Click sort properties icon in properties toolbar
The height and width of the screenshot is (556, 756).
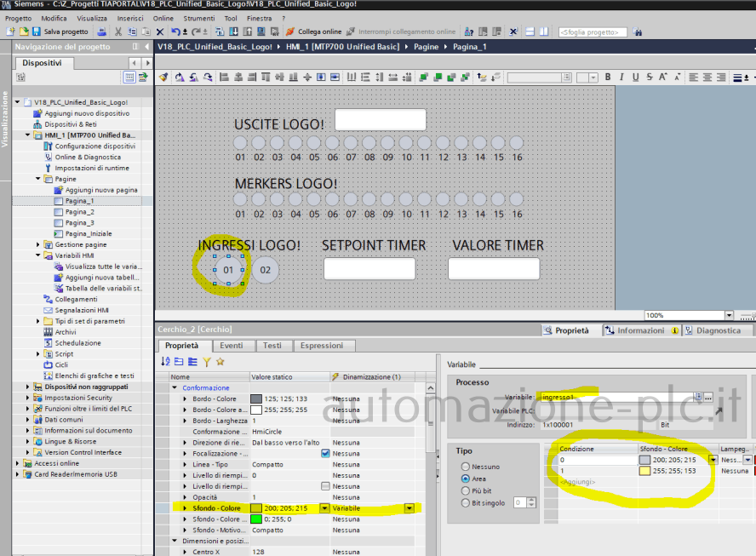[x=165, y=362]
